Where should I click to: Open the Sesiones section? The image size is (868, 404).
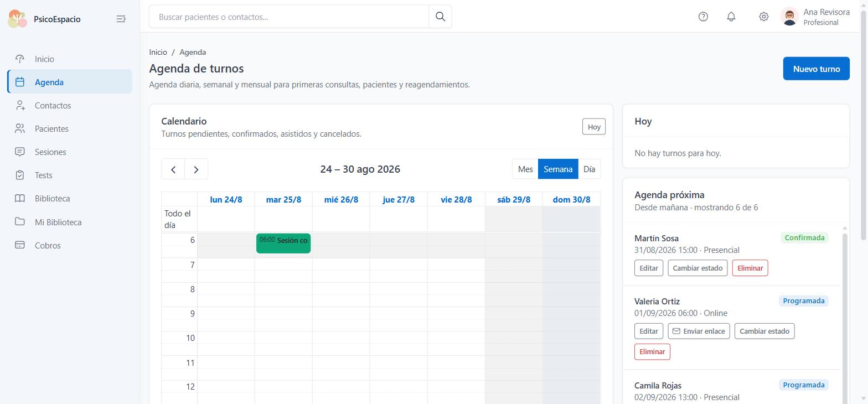tap(70, 152)
